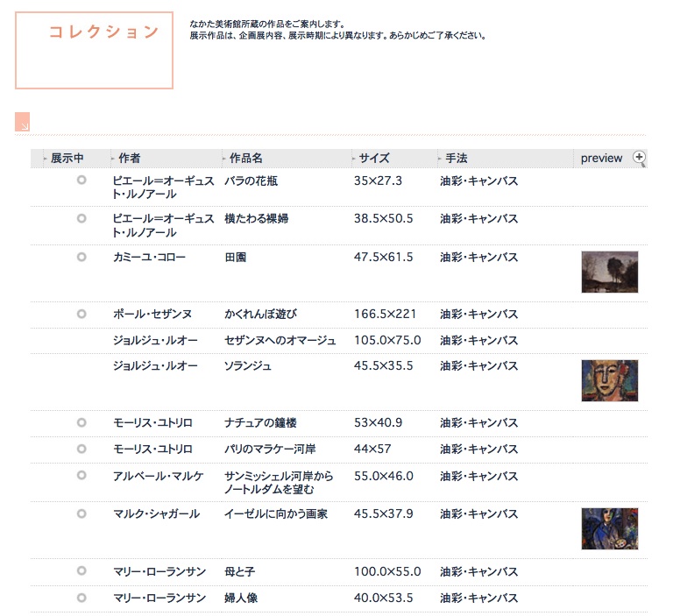Click the exhibit circle for アルベール・マルケ row
The height and width of the screenshot is (616, 673).
coord(81,475)
